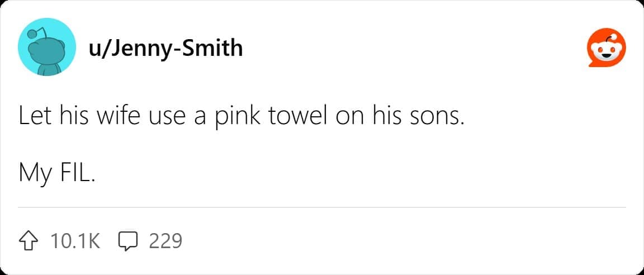Click the 10.1K upvote count
This screenshot has width=644, height=275.
[75, 241]
